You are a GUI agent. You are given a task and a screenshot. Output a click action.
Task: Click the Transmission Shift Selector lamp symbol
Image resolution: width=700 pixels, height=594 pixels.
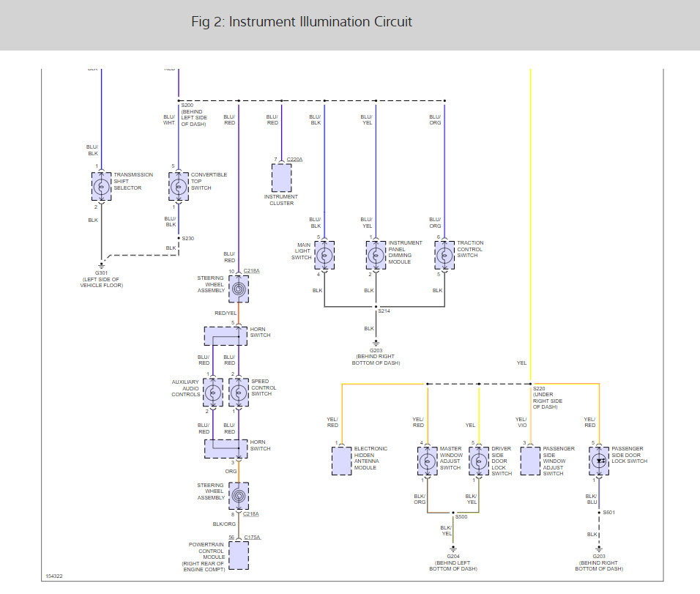coord(101,186)
